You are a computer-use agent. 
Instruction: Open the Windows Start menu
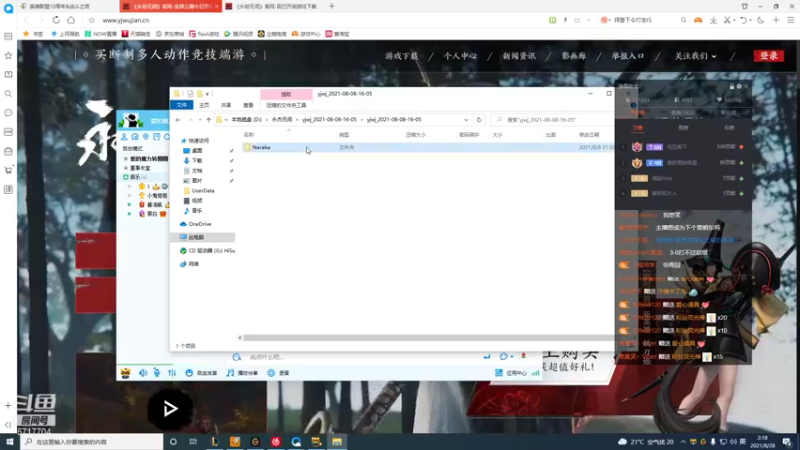[10, 441]
